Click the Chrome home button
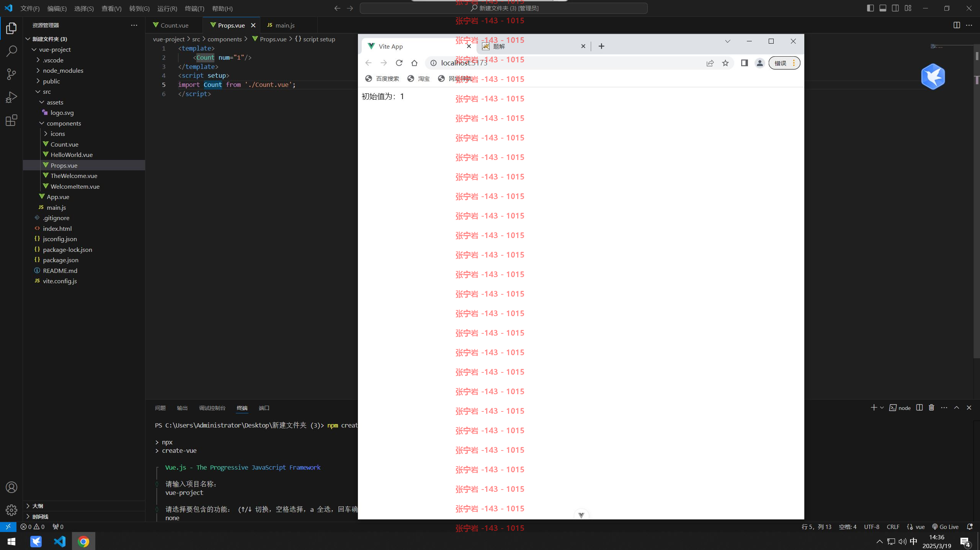Viewport: 980px width, 550px height. [x=414, y=63]
